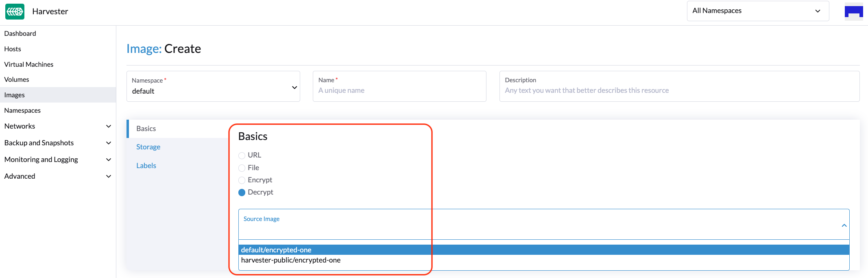This screenshot has height=278, width=868.
Task: Select the URL radio option
Action: [242, 155]
